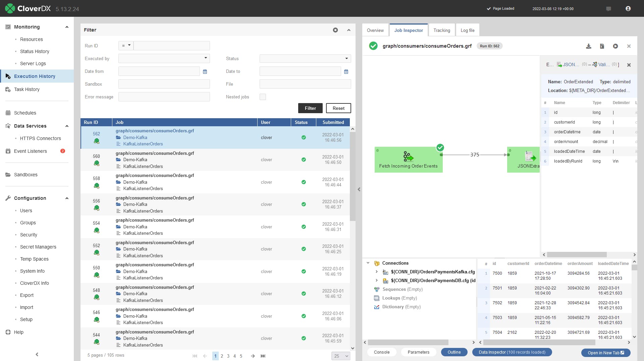Go to the last results page
This screenshot has height=361, width=644.
click(263, 356)
